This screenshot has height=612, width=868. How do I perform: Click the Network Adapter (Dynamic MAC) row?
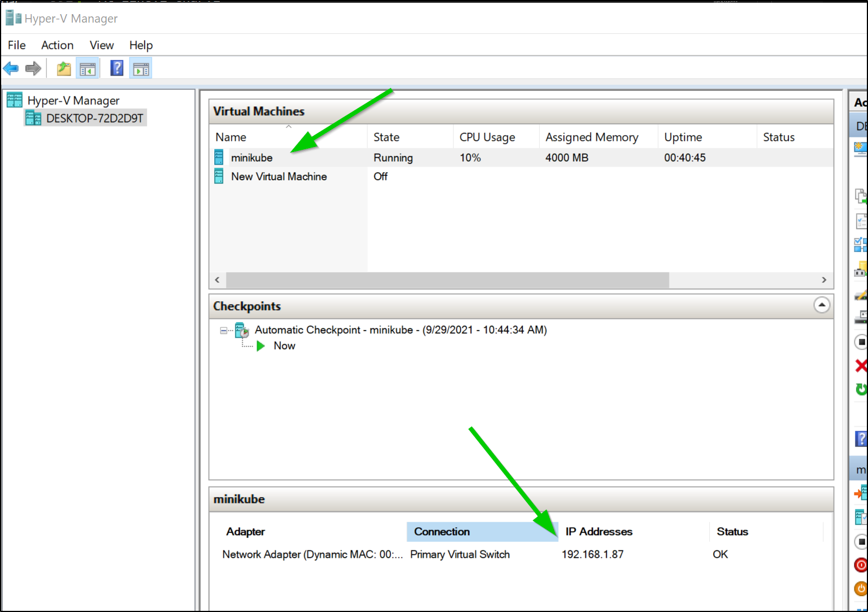tap(313, 554)
